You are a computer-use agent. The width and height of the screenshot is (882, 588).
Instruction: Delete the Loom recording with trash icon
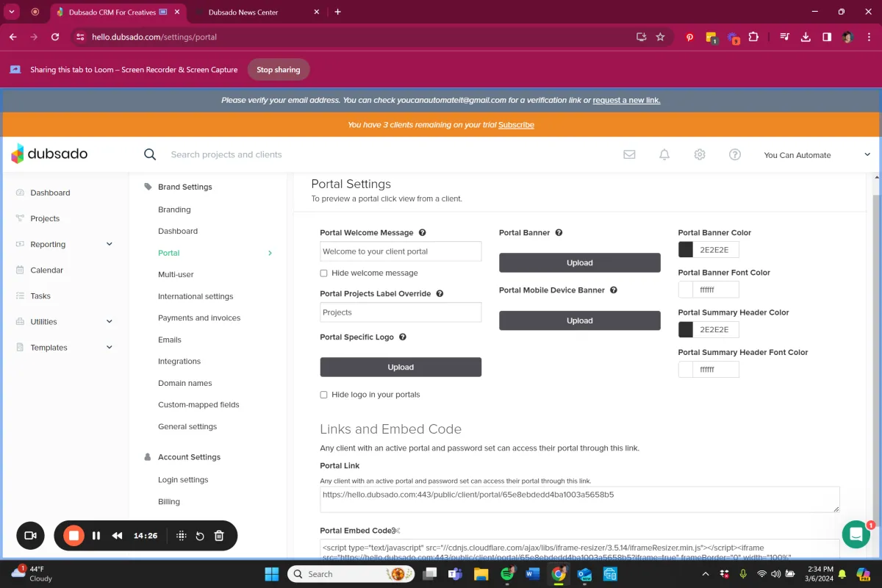click(x=219, y=536)
